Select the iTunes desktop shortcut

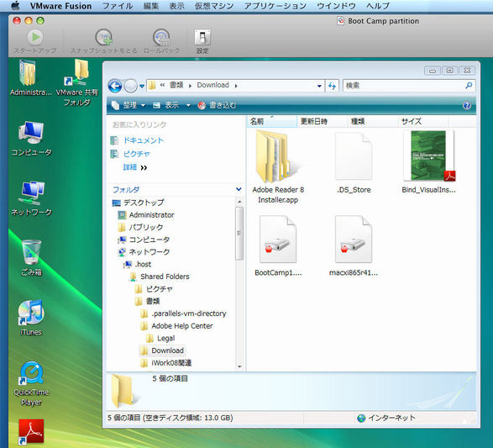(31, 313)
